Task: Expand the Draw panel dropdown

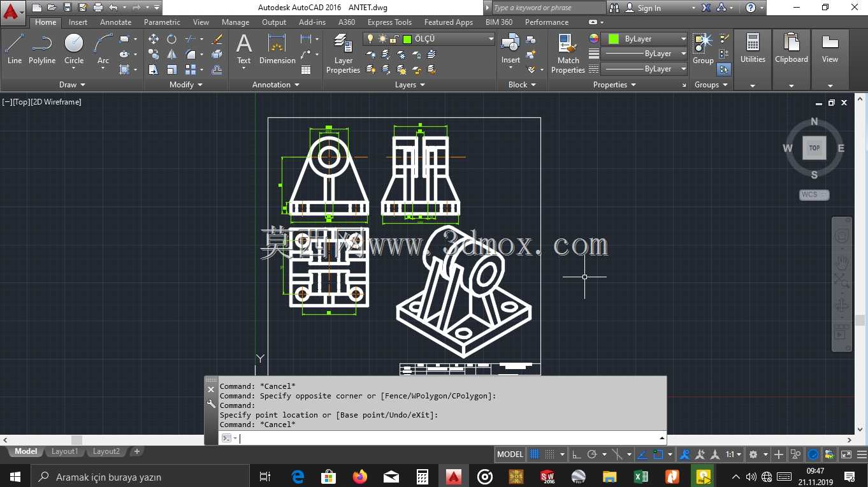Action: (72, 85)
